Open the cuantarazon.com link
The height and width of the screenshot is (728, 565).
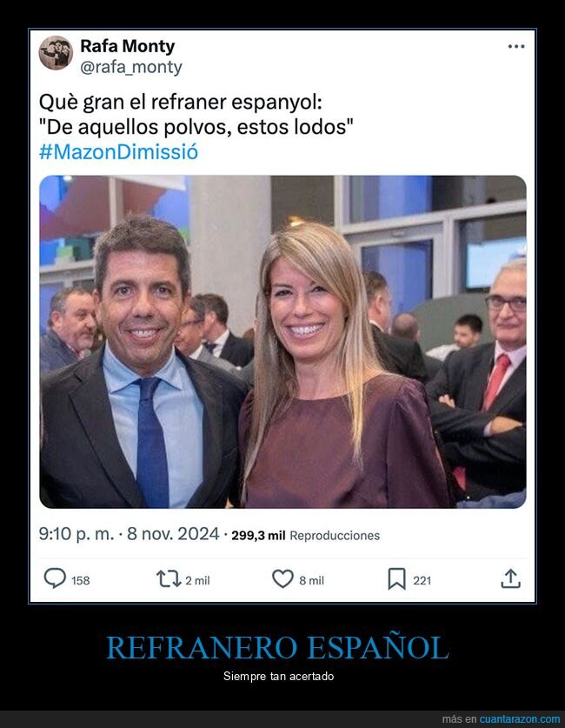(x=520, y=719)
